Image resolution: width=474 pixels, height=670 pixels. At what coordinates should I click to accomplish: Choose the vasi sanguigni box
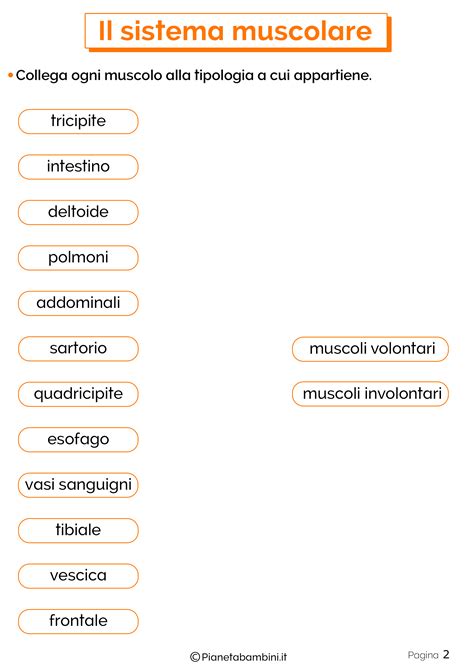pyautogui.click(x=78, y=485)
